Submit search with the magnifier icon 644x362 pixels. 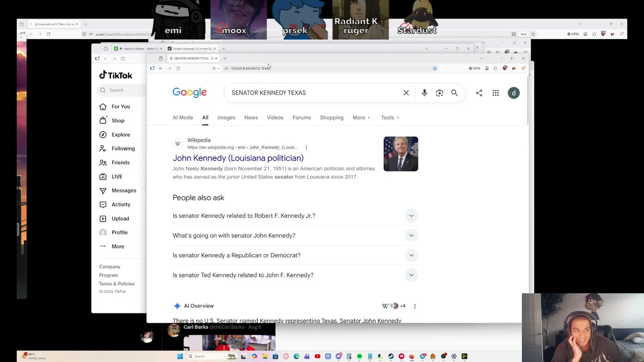(x=454, y=93)
